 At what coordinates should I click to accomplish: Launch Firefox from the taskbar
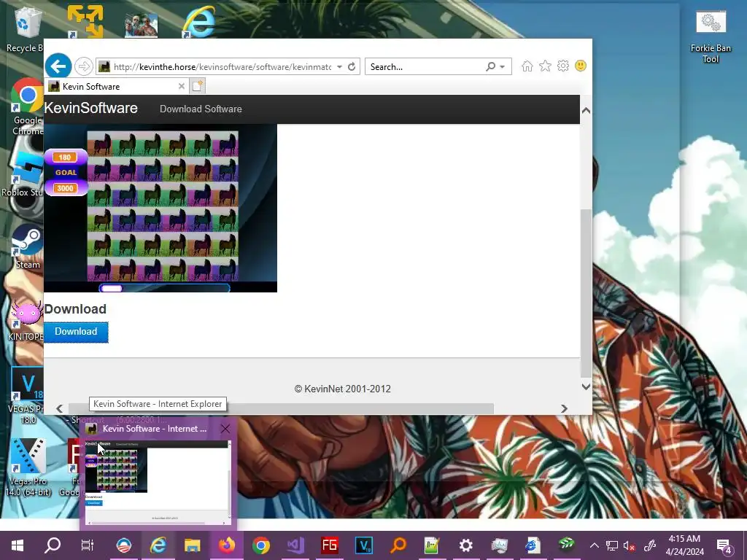(227, 545)
